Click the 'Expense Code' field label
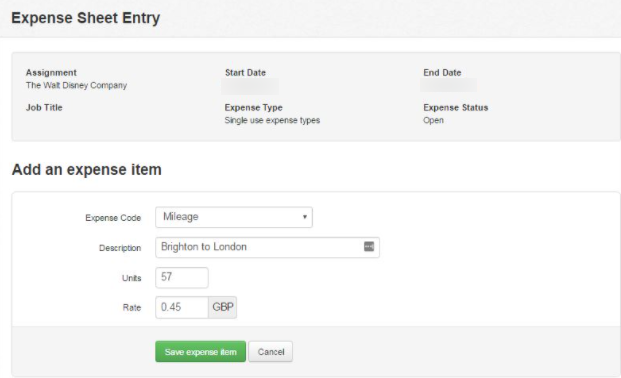 pos(113,218)
